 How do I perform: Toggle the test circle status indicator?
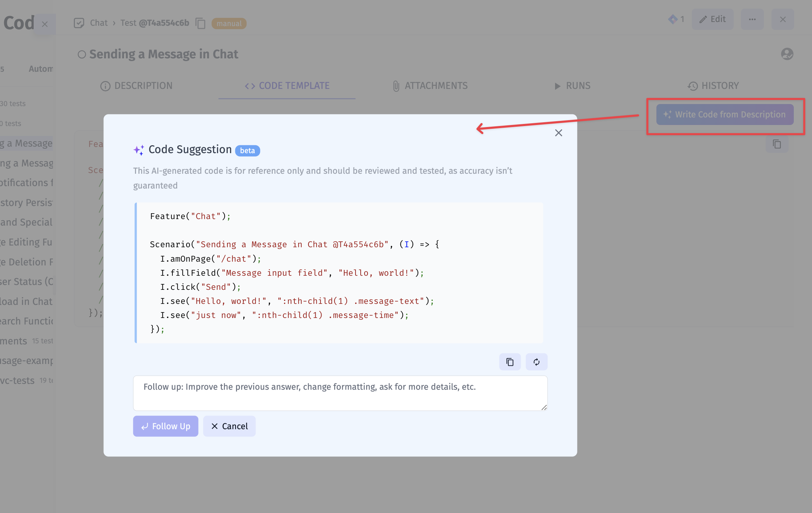pos(81,54)
